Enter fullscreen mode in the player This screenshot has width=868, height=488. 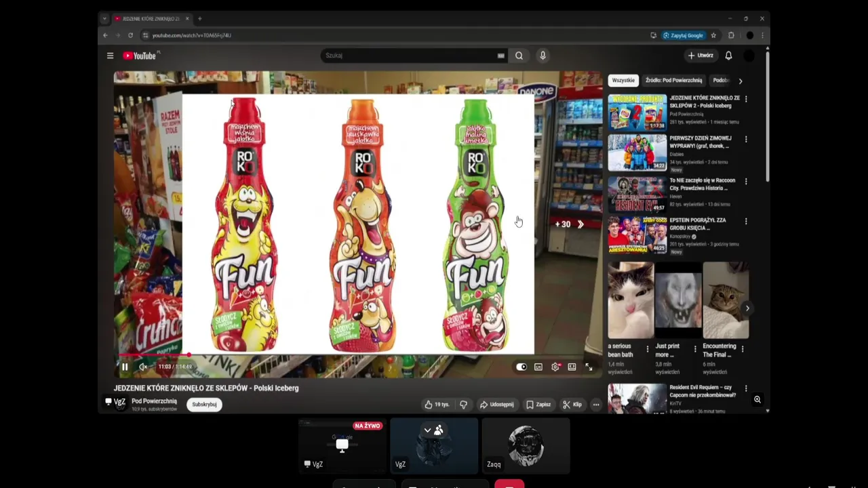(x=589, y=367)
